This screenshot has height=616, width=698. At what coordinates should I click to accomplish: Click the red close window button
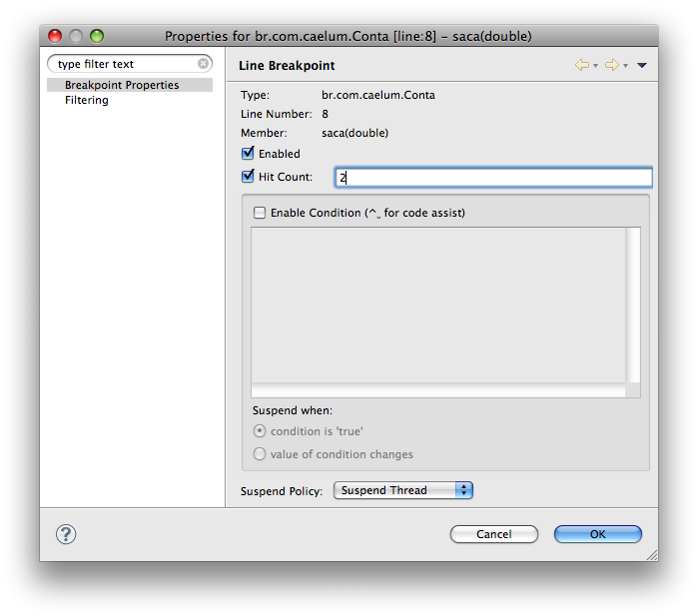[x=55, y=36]
